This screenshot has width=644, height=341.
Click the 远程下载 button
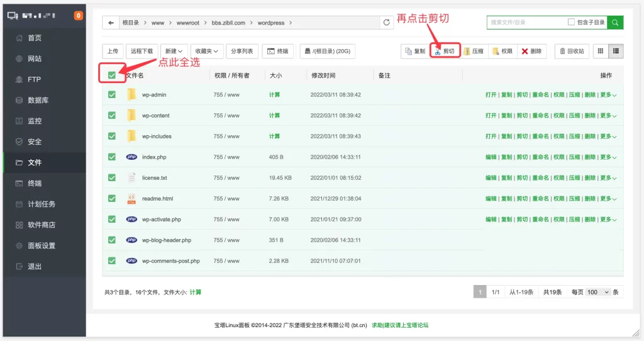(142, 51)
